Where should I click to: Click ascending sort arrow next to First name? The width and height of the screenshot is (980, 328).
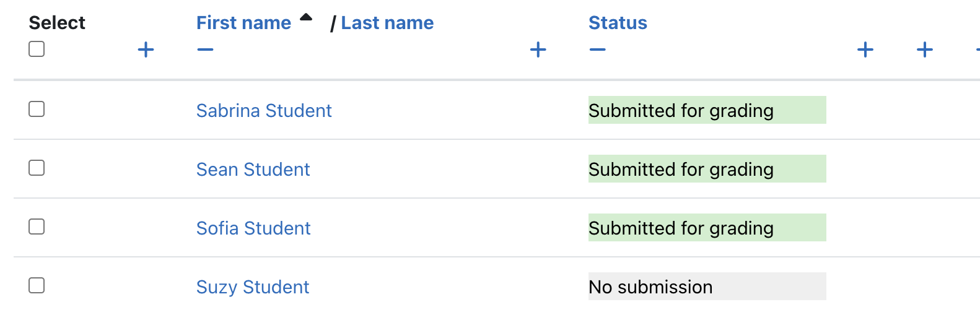[306, 18]
